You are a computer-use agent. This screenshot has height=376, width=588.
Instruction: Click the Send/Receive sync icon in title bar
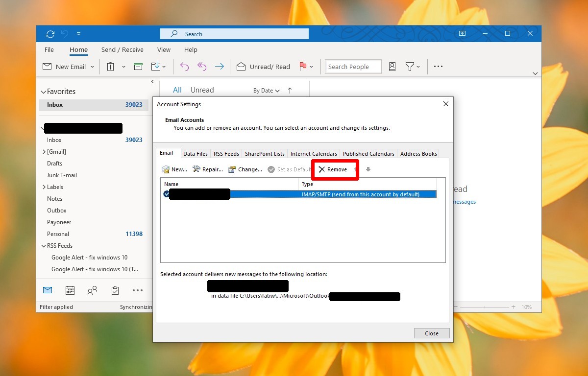point(50,34)
